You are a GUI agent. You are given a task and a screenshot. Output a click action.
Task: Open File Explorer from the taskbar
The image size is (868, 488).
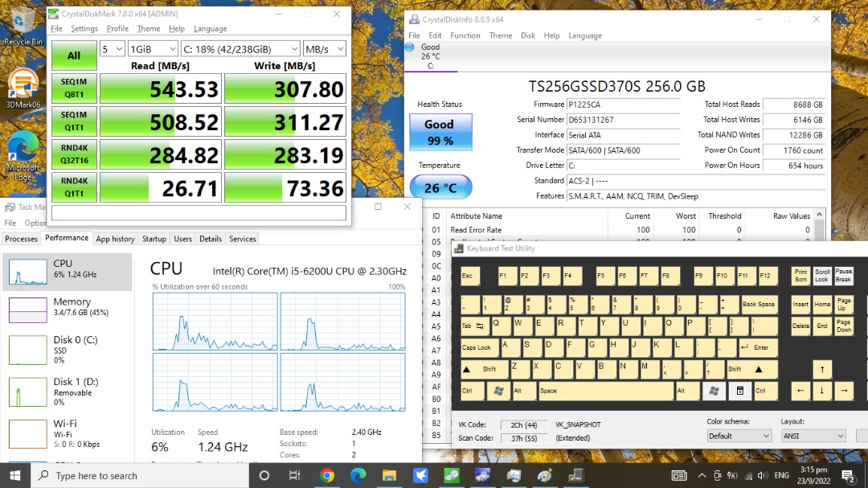[x=389, y=475]
